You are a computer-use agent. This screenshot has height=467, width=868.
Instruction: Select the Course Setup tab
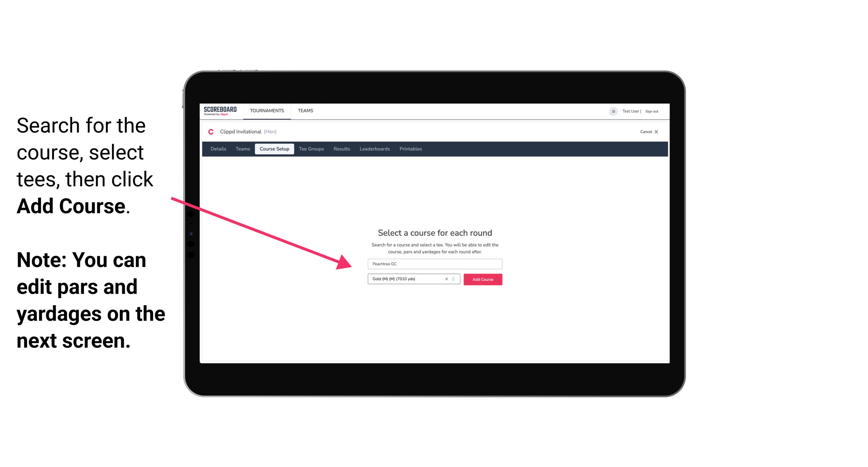274,149
